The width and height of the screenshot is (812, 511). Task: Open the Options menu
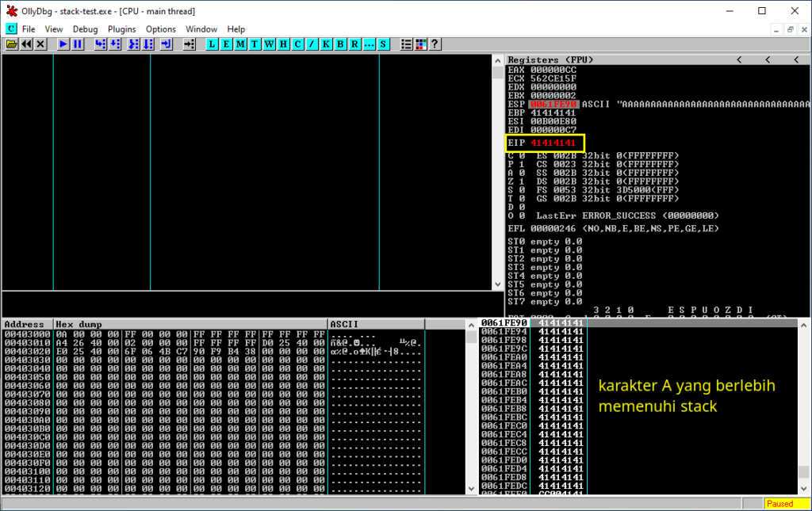[x=160, y=29]
